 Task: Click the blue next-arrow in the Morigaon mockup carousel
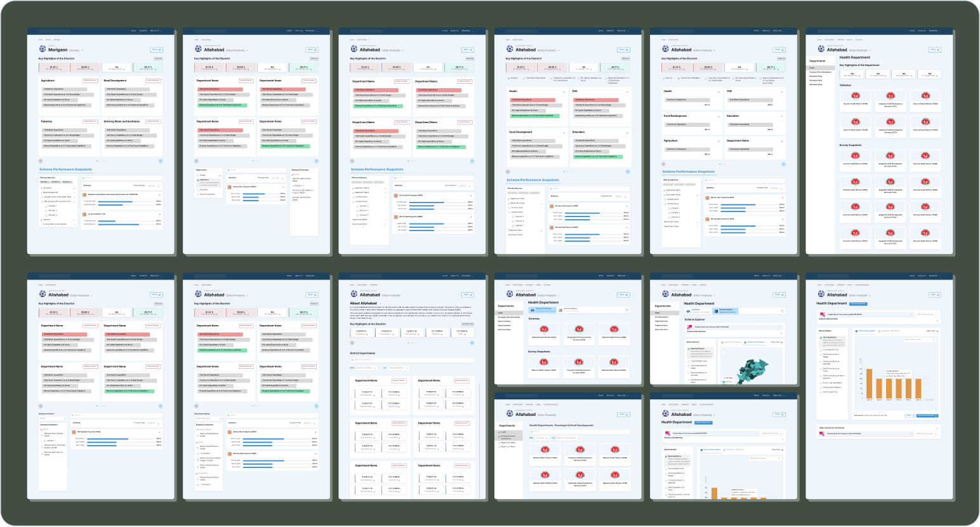click(x=161, y=161)
